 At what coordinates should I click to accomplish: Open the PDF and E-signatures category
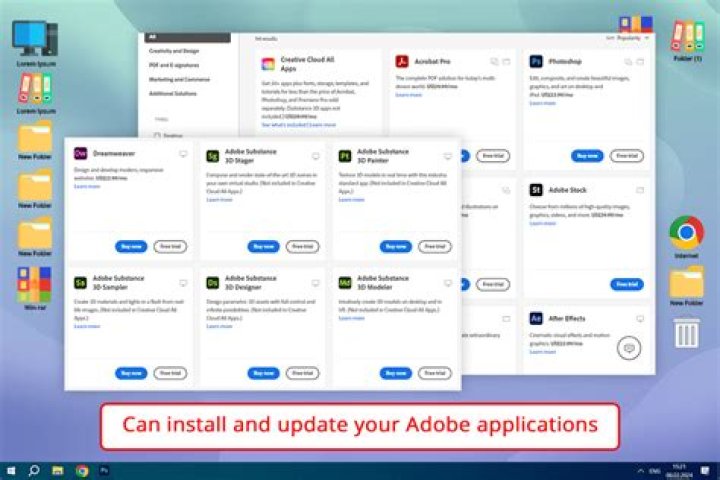171,64
